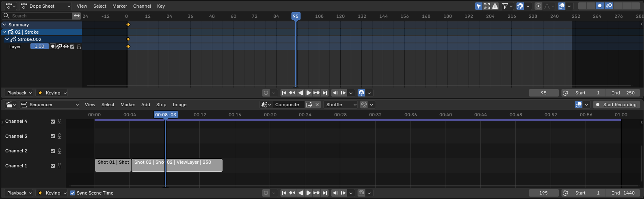Toggle auto keying circle in Sequencer footer

coord(266,193)
